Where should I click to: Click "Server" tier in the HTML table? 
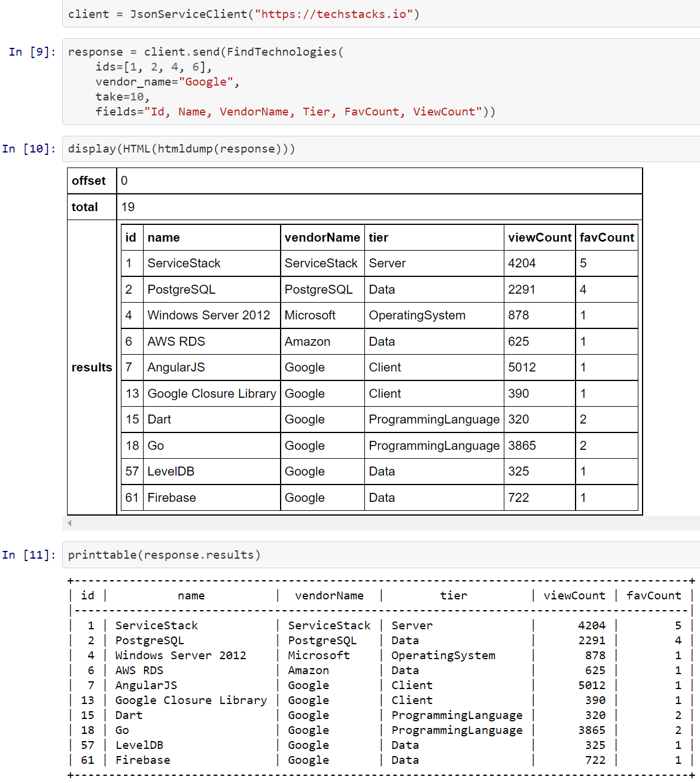pos(387,263)
